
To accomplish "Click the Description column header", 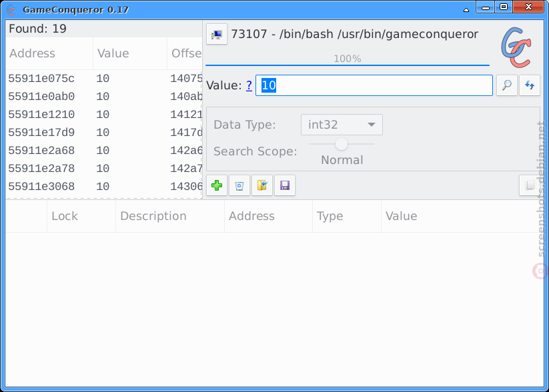I will click(170, 216).
